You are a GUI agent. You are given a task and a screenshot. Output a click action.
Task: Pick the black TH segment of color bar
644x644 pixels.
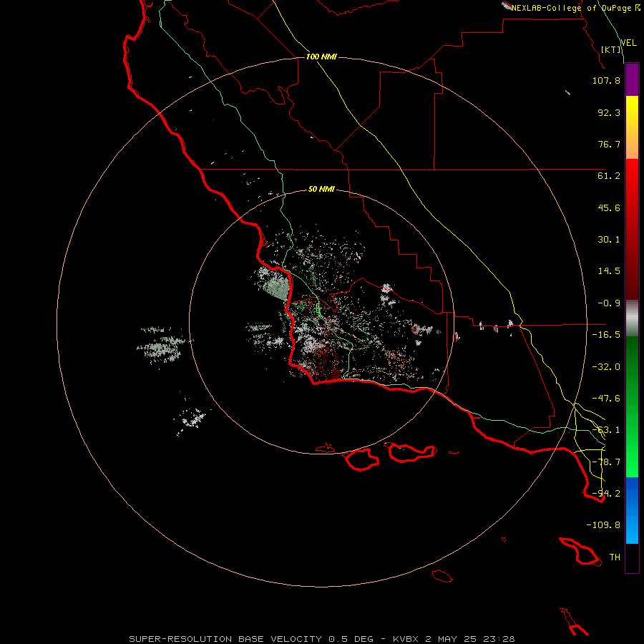point(632,558)
